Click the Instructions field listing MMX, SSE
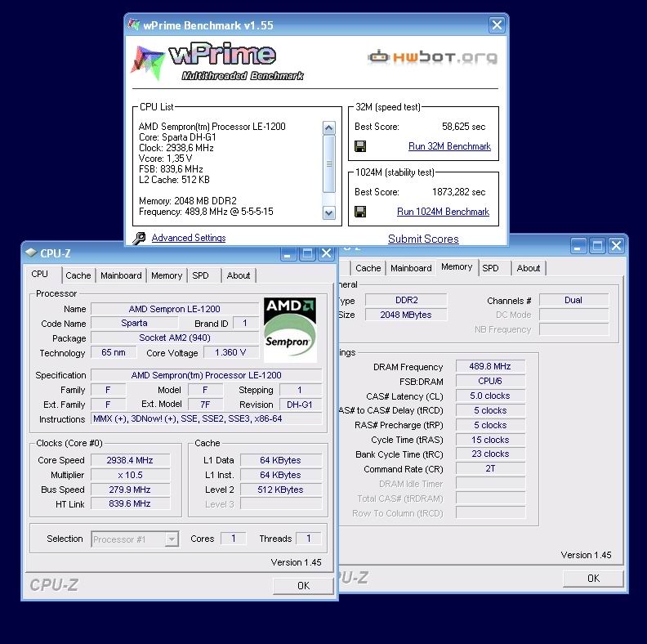The width and height of the screenshot is (647, 644). point(207,419)
